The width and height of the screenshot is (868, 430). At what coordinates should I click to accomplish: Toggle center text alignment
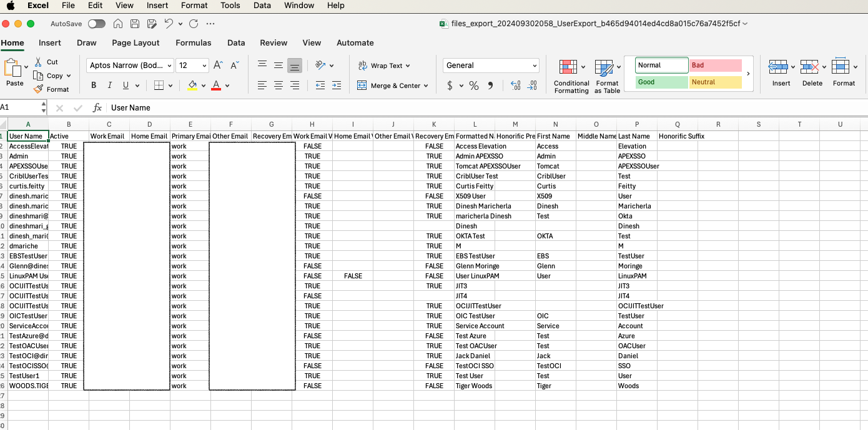tap(278, 85)
